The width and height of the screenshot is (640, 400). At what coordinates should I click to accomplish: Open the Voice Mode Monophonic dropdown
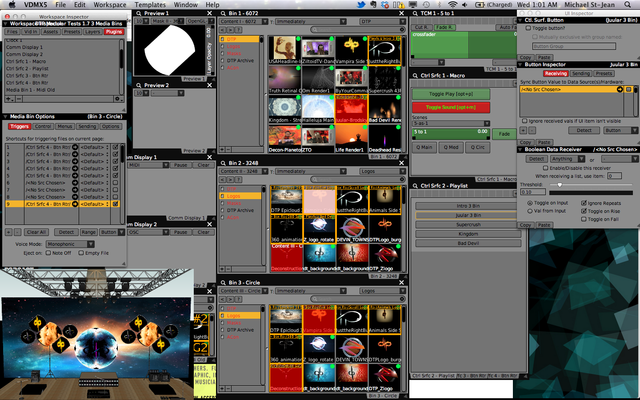(70, 244)
